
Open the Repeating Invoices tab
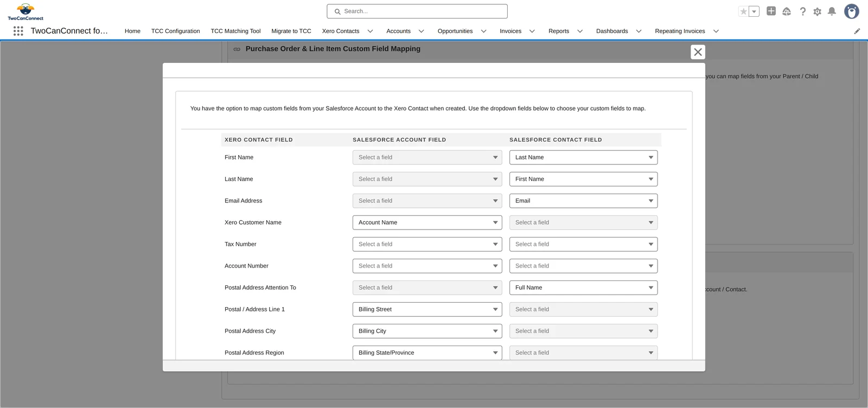[x=680, y=31]
